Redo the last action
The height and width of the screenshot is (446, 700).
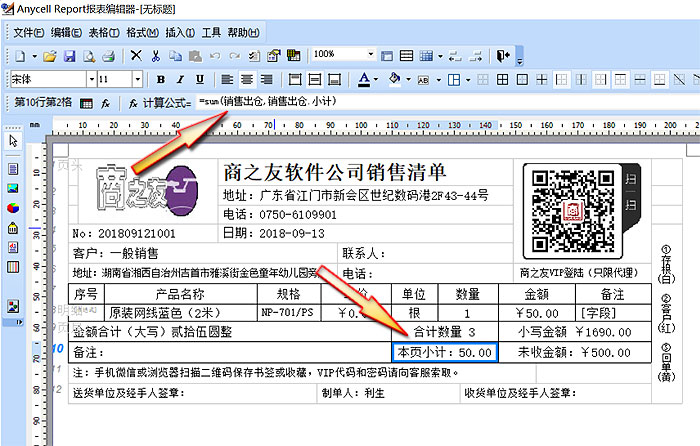(234, 56)
